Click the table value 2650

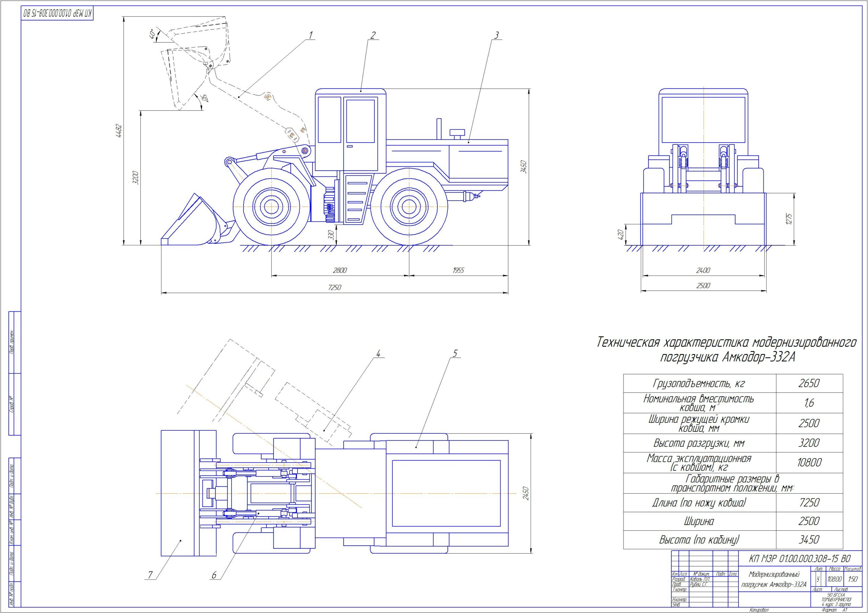click(809, 383)
